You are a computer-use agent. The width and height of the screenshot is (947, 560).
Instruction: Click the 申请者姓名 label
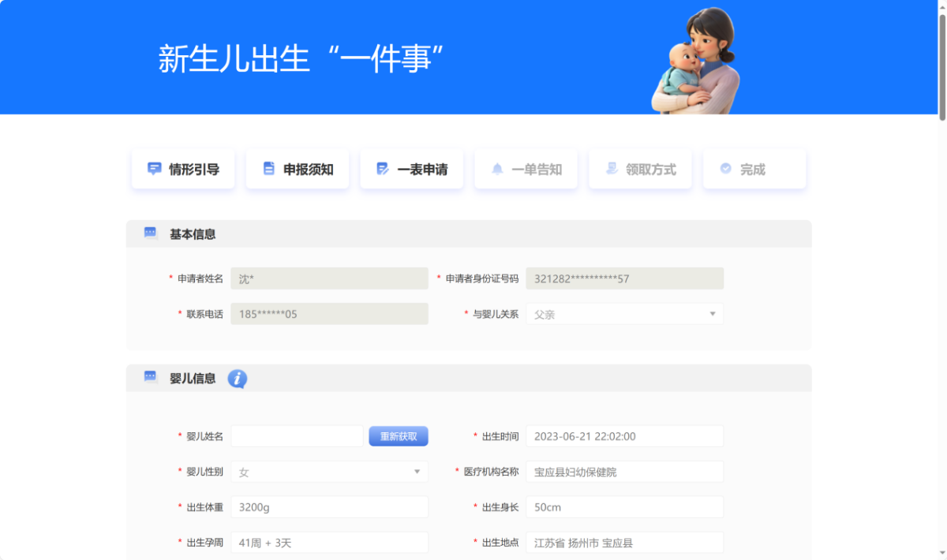(200, 278)
